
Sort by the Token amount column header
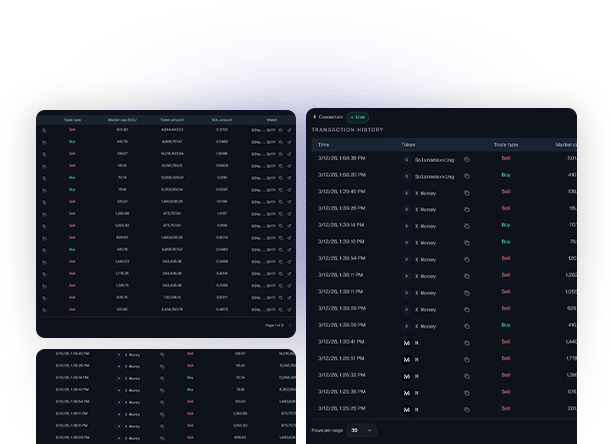170,118
